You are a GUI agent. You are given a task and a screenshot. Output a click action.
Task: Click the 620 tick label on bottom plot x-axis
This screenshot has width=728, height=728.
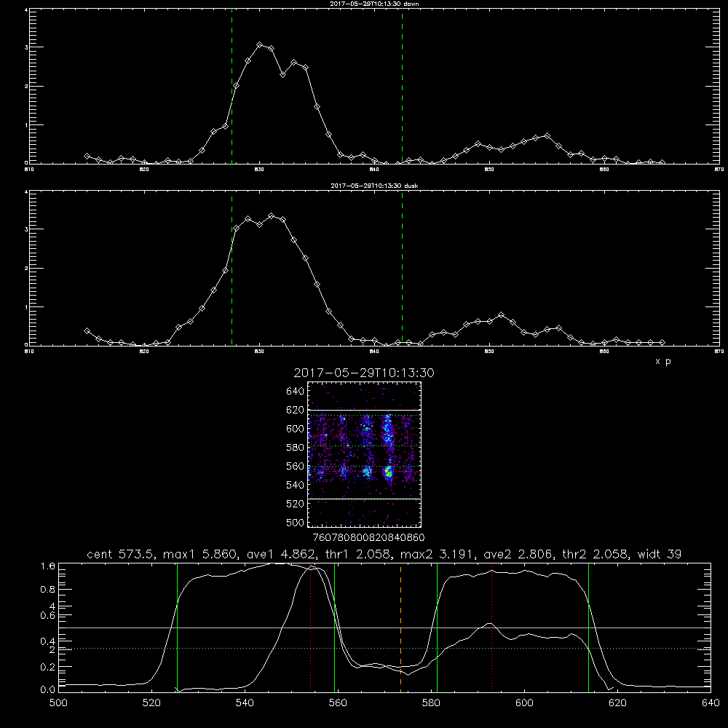coord(617,703)
